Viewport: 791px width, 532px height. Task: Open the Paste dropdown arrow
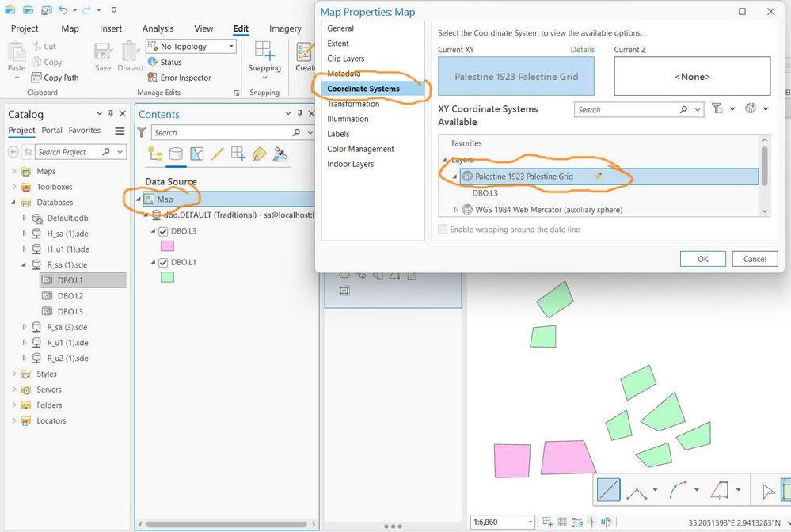[x=17, y=78]
